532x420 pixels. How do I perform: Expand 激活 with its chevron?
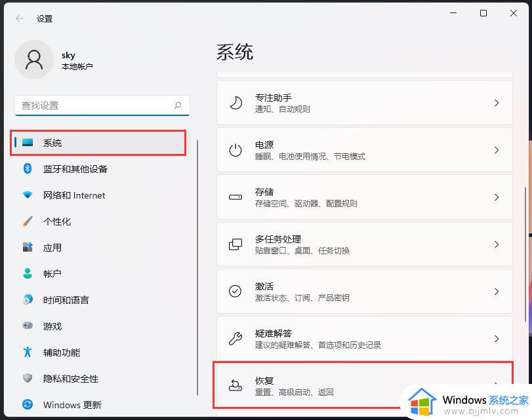coord(497,291)
